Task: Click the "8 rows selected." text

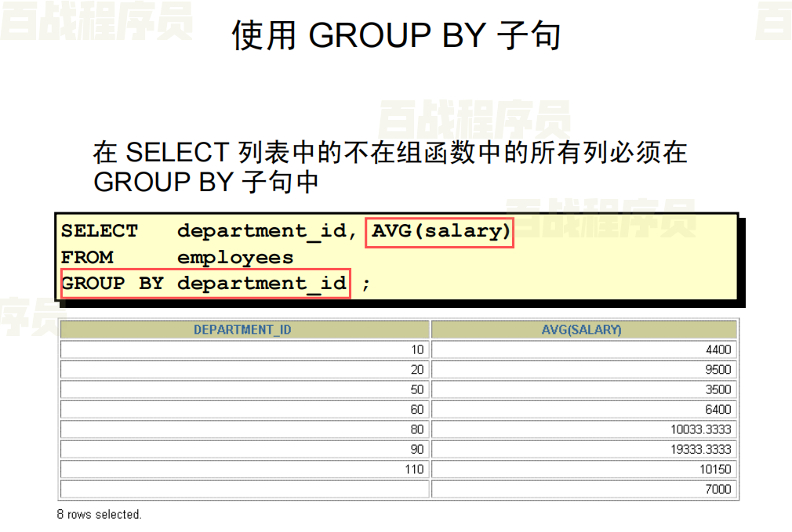Action: (x=99, y=515)
